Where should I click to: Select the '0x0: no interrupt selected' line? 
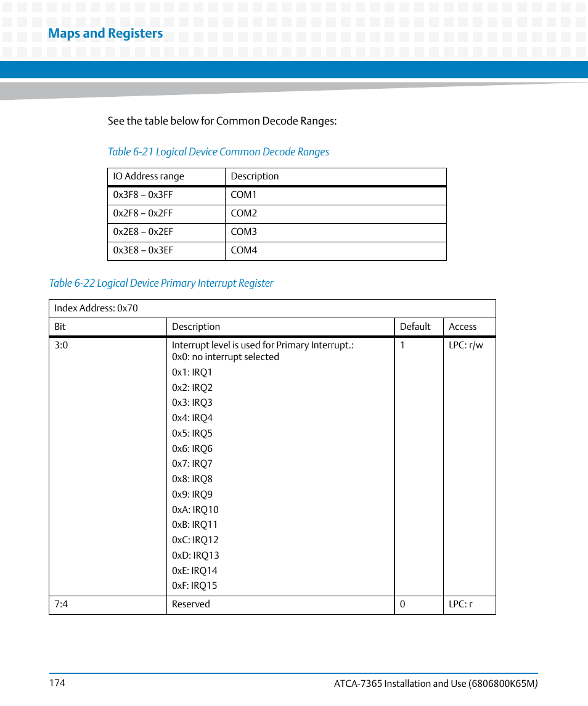tap(226, 357)
